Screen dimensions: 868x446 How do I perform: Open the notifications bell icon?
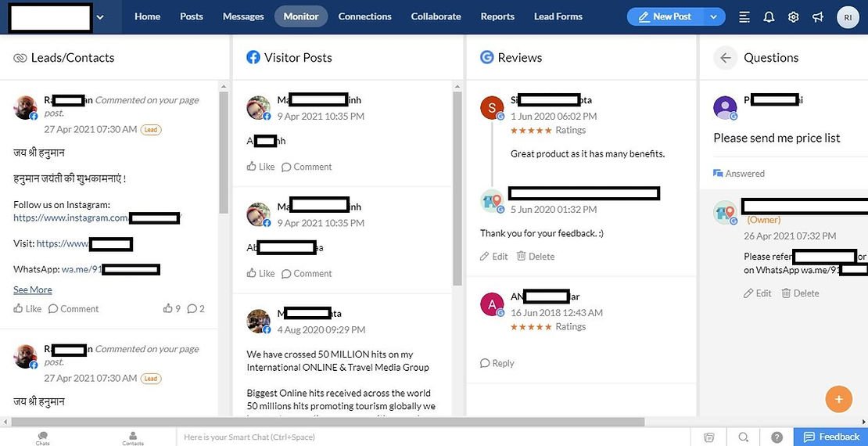pos(769,16)
